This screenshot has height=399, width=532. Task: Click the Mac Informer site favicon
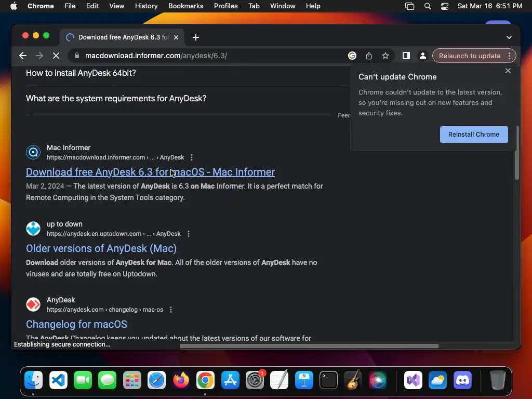pyautogui.click(x=33, y=152)
